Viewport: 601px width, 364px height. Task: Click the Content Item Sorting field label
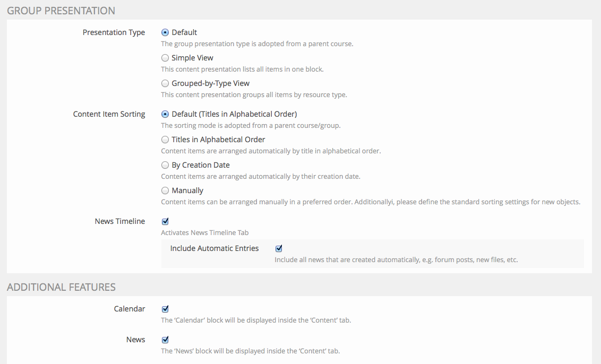pos(109,114)
